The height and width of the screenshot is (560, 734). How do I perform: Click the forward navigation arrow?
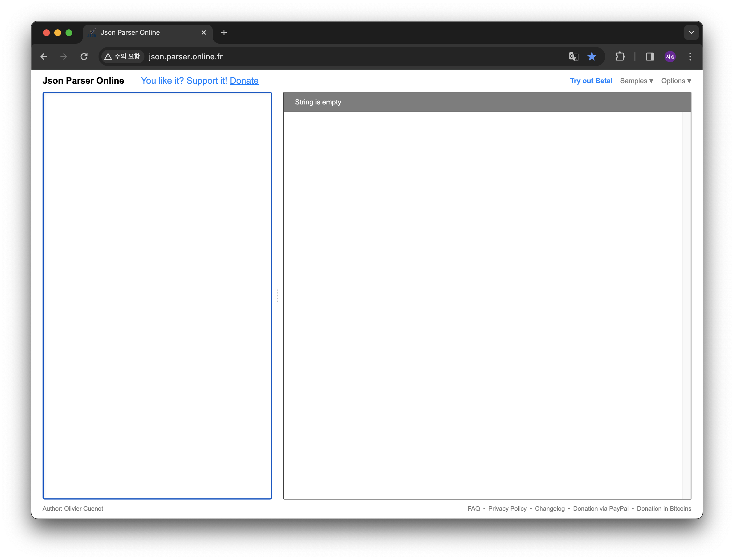coord(64,57)
